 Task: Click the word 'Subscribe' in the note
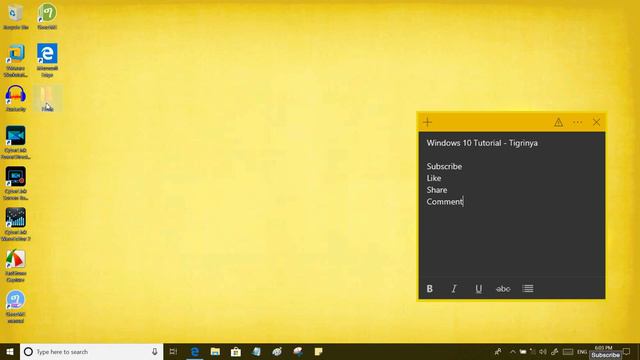[x=444, y=166]
